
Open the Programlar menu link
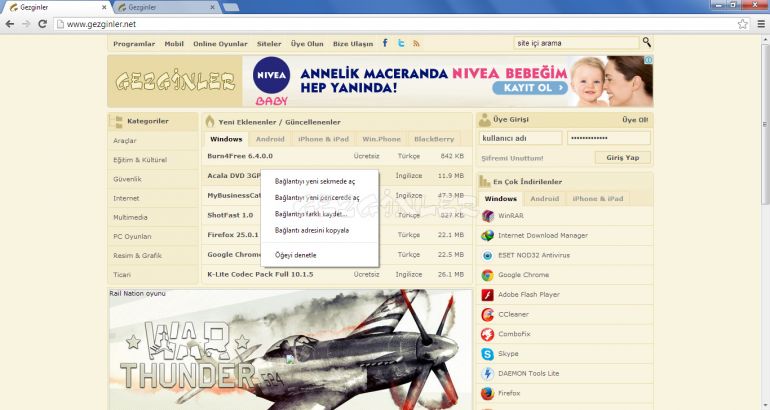(x=134, y=44)
